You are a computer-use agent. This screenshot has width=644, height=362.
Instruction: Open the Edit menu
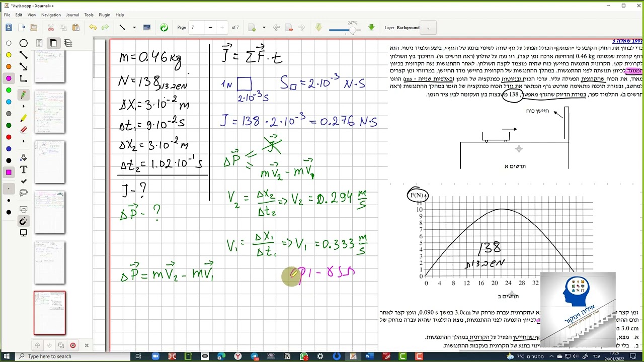(x=19, y=15)
